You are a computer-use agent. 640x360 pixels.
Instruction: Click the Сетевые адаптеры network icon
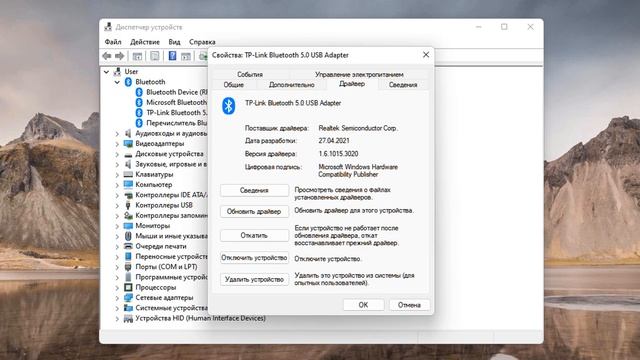pos(128,298)
